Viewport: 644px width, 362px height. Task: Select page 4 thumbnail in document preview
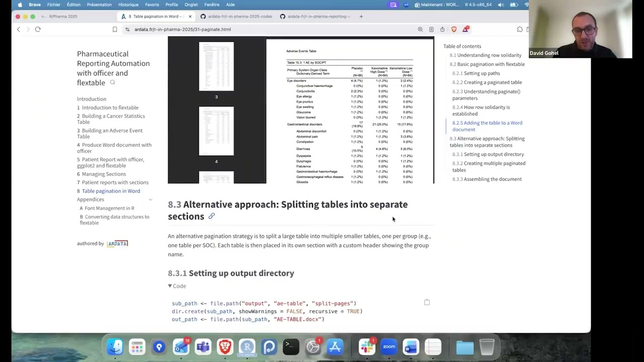coord(216,131)
